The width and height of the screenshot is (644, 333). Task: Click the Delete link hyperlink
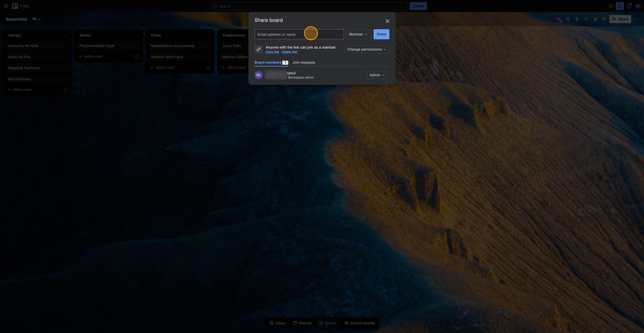[289, 52]
